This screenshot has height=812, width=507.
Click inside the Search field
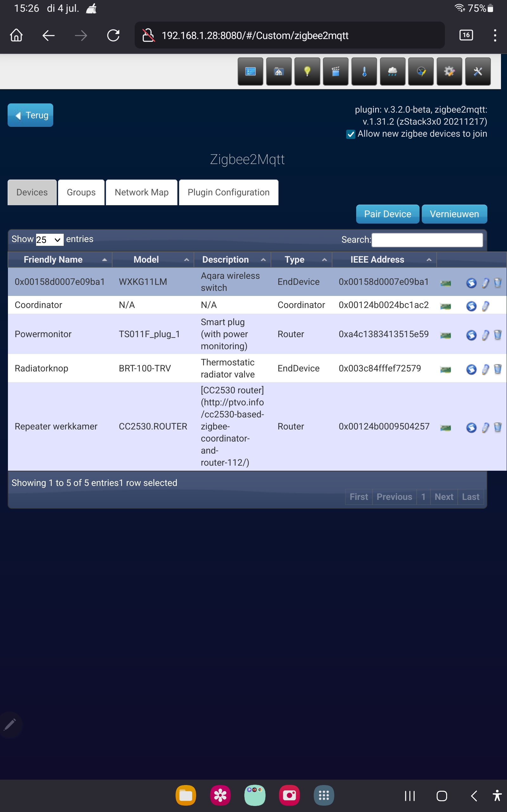click(427, 239)
